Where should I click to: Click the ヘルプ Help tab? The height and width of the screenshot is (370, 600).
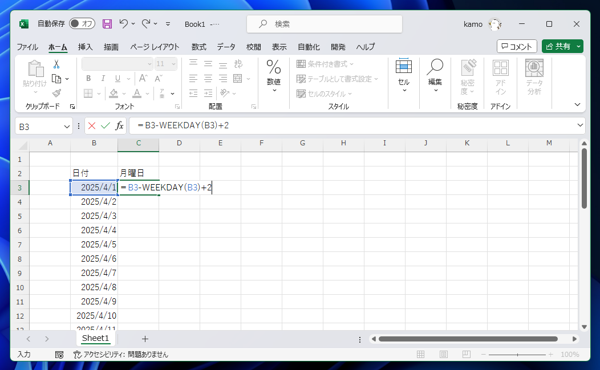coord(365,47)
